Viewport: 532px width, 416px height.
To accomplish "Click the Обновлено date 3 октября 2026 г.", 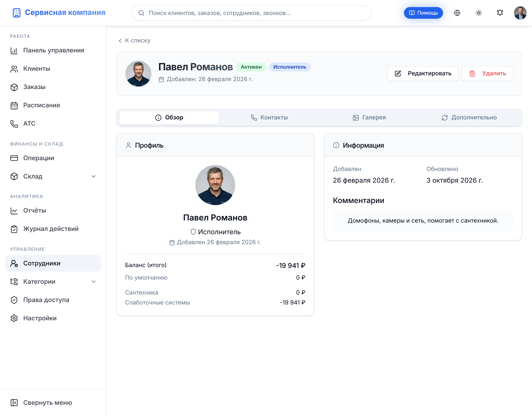I will pos(454,180).
